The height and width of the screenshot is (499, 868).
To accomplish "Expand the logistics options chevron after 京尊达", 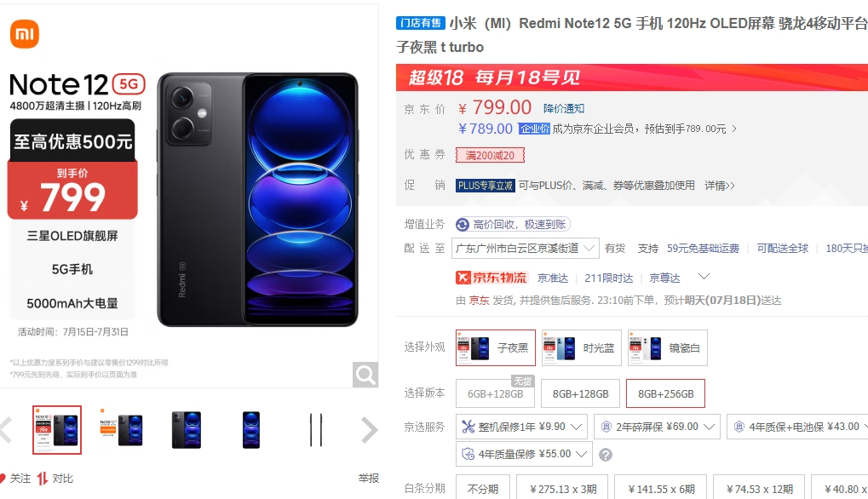I will click(704, 276).
